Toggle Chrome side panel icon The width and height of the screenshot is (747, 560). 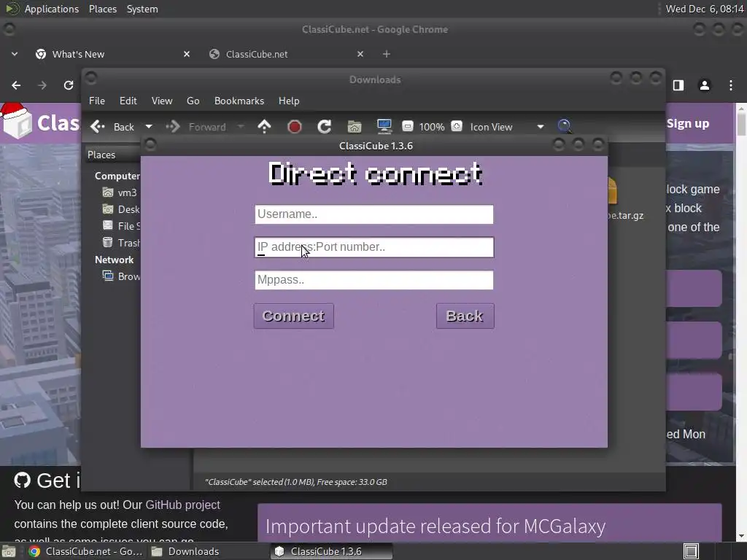click(678, 85)
